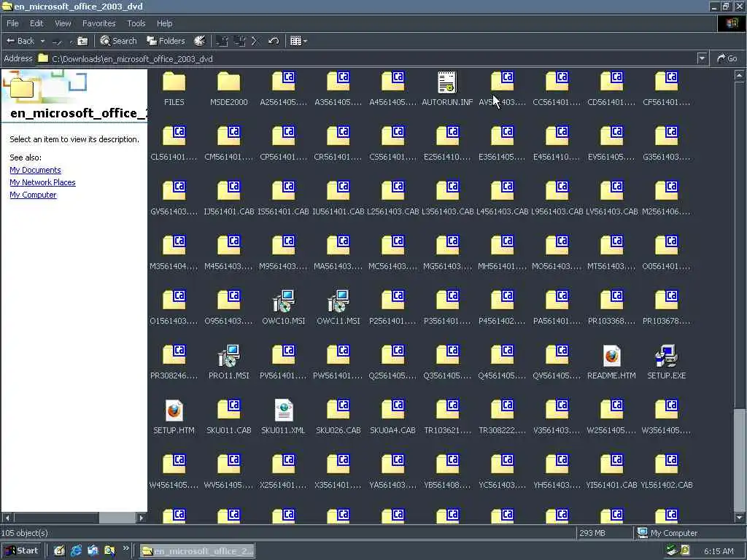Click the History toolbar icon
Image resolution: width=747 pixels, height=560 pixels.
200,41
